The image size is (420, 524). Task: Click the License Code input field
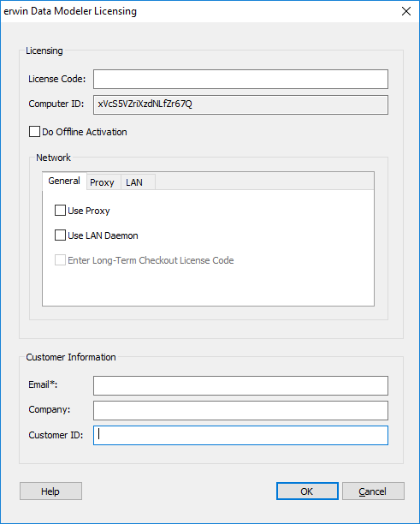240,80
